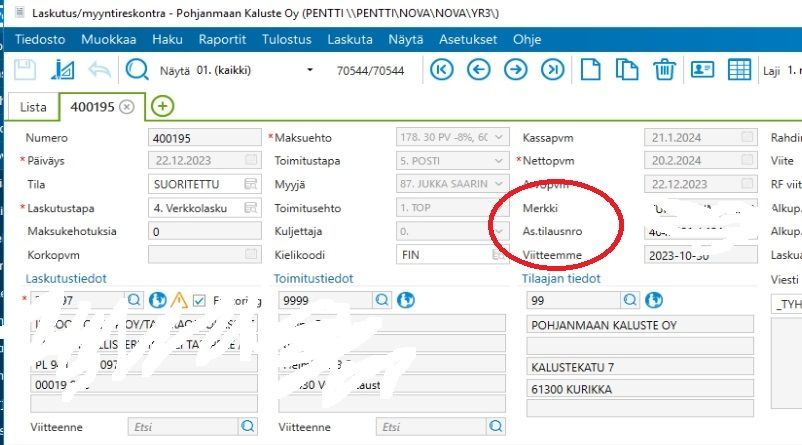Open the customer card icon
The image size is (802, 445).
[x=702, y=70]
